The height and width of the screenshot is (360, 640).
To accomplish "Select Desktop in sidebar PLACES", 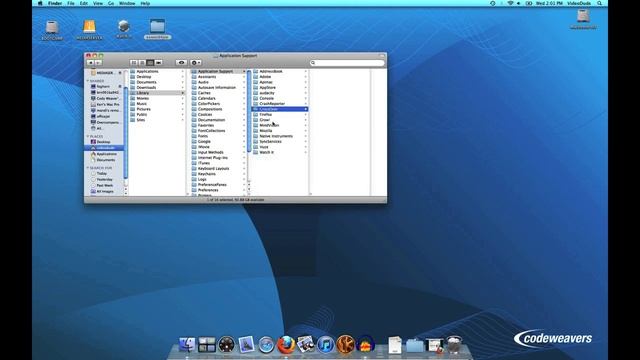I will [103, 142].
